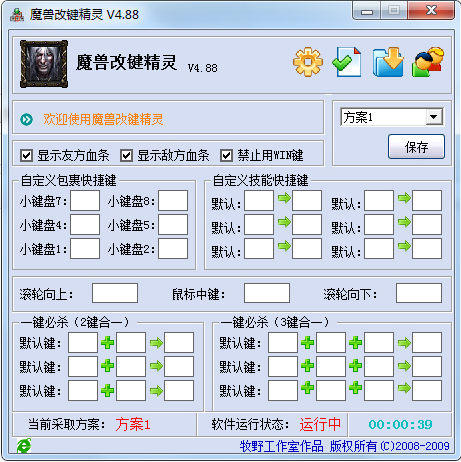The height and width of the screenshot is (462, 461).
Task: Click the blue folder download arrow icon
Action: tap(388, 62)
